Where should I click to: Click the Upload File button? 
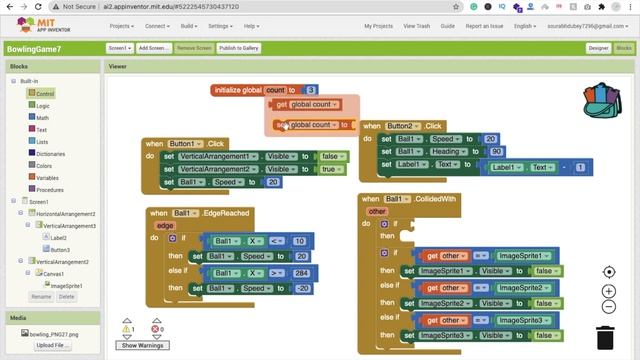click(53, 345)
